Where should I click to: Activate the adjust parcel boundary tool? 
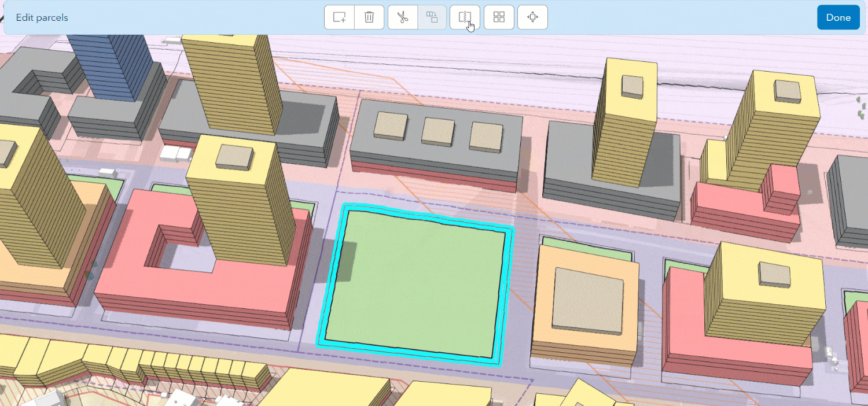465,17
